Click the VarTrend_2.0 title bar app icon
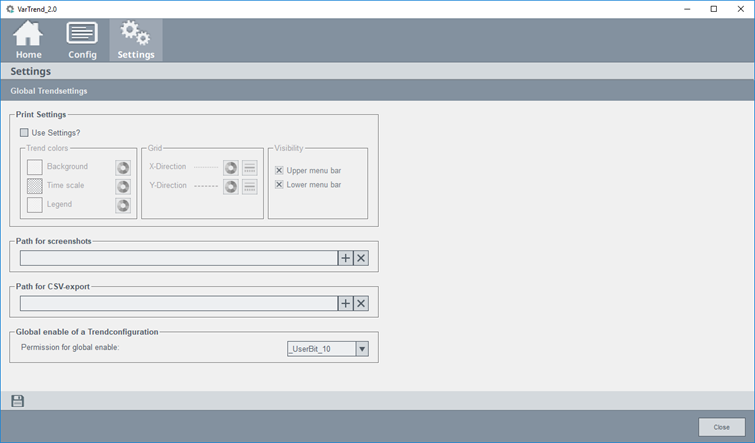Screen dimensions: 755x443 click(x=10, y=9)
